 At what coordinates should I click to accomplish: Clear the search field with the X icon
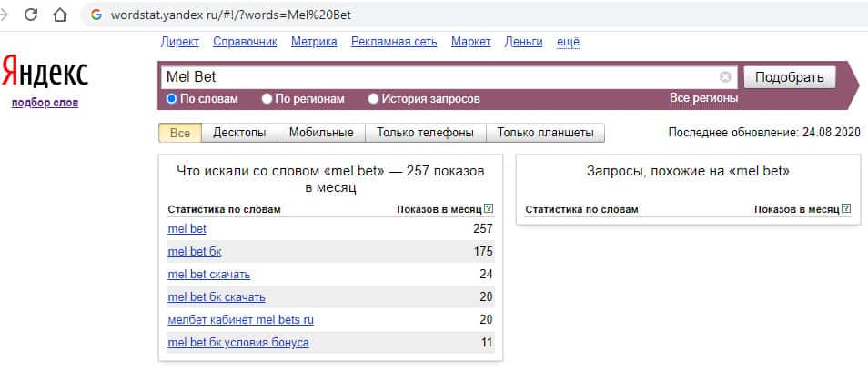[725, 77]
